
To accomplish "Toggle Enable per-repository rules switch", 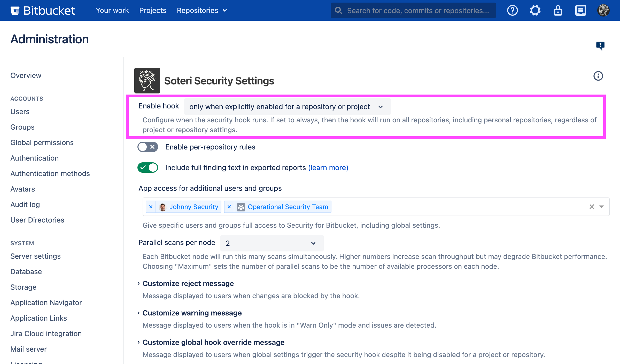I will 148,147.
